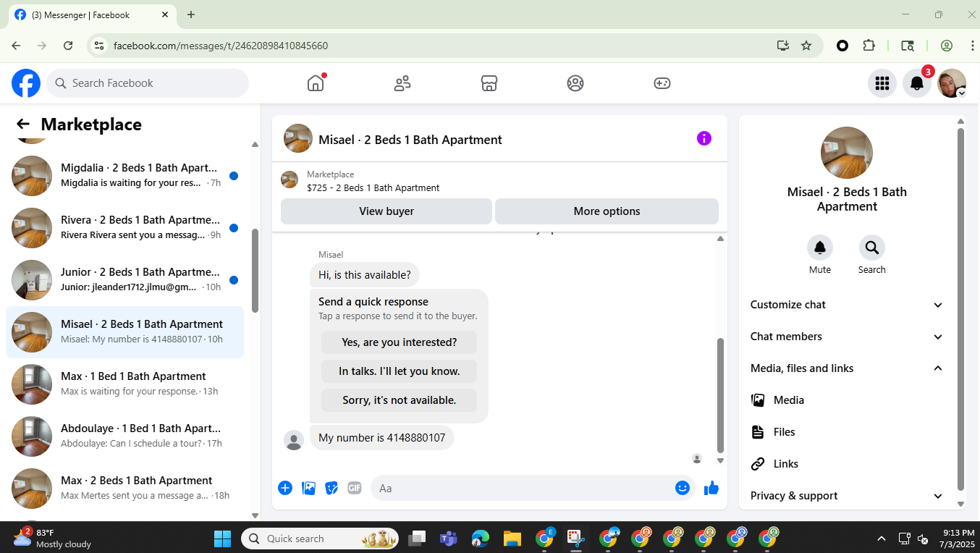Open Rivera's 2 Beds 1 Bath conversation
The width and height of the screenshot is (980, 553).
pos(124,228)
